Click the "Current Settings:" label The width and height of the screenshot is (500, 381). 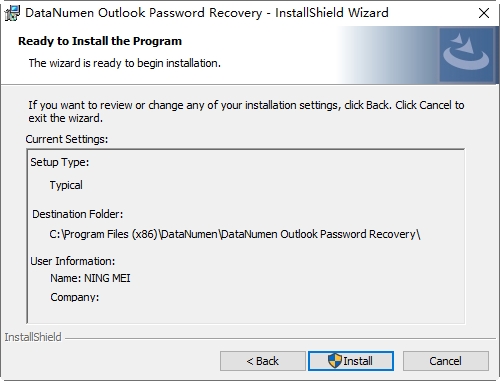point(67,139)
